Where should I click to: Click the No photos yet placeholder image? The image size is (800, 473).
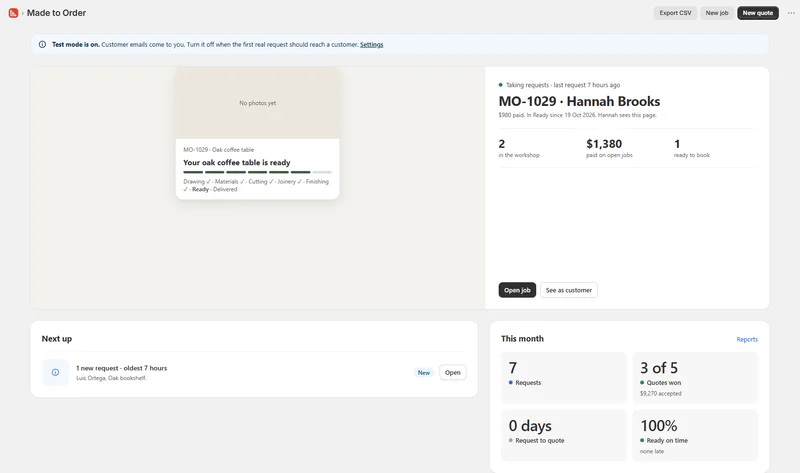tap(257, 103)
